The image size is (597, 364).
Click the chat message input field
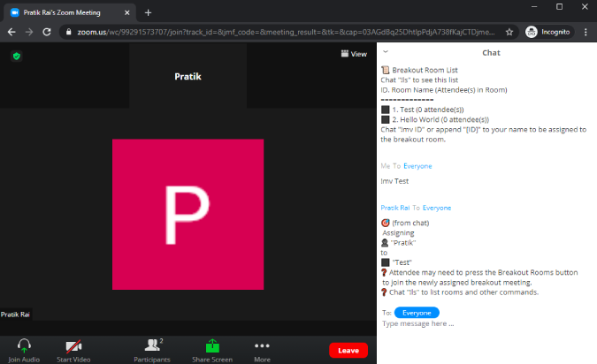click(486, 323)
